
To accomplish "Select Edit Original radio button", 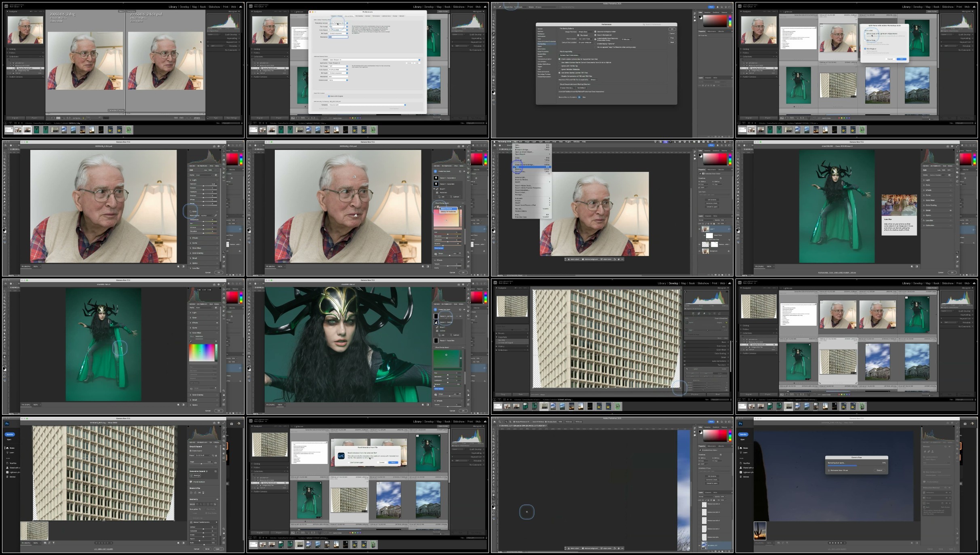I will [865, 49].
